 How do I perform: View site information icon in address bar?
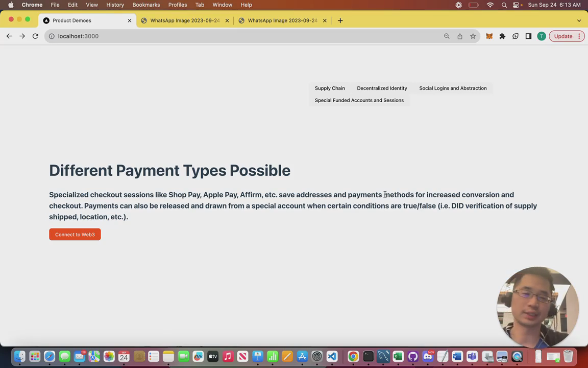[52, 36]
